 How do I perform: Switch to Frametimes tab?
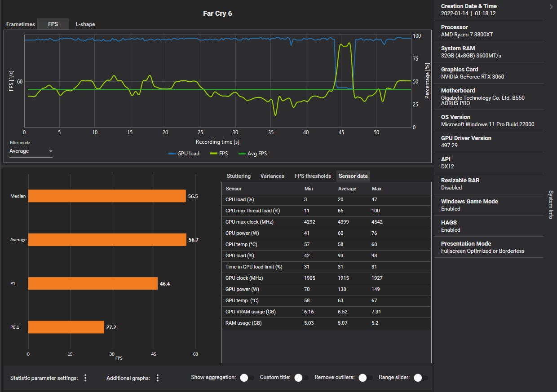[x=21, y=24]
